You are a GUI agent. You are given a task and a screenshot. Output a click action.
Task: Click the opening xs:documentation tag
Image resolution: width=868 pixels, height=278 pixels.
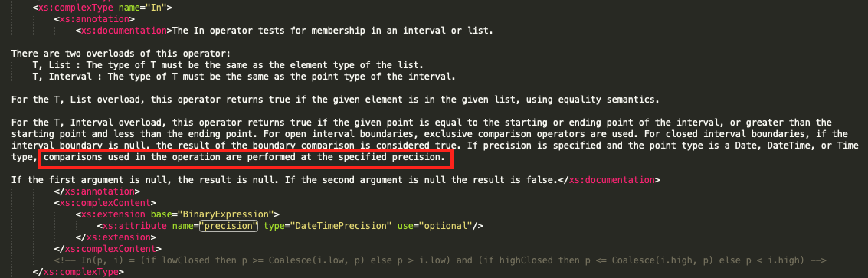tap(124, 31)
